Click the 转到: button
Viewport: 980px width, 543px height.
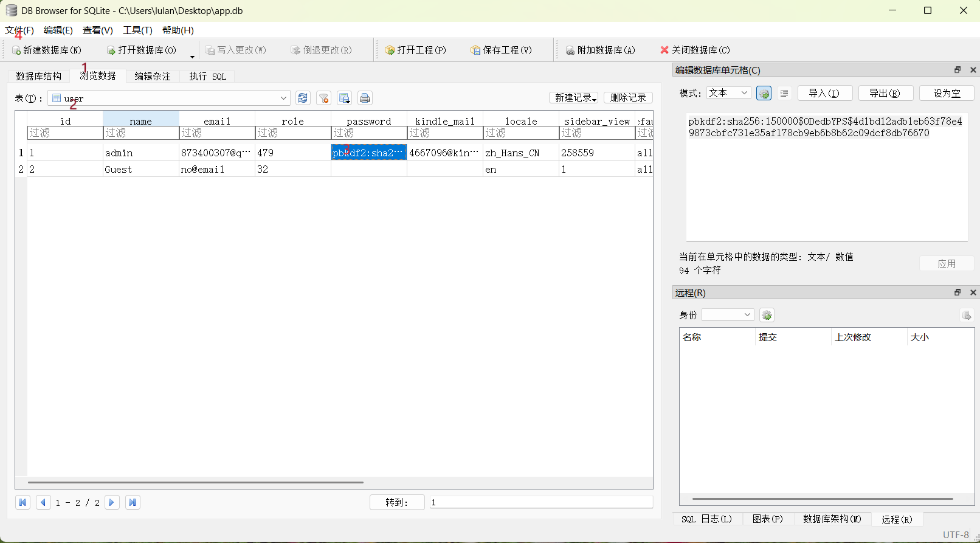[397, 502]
